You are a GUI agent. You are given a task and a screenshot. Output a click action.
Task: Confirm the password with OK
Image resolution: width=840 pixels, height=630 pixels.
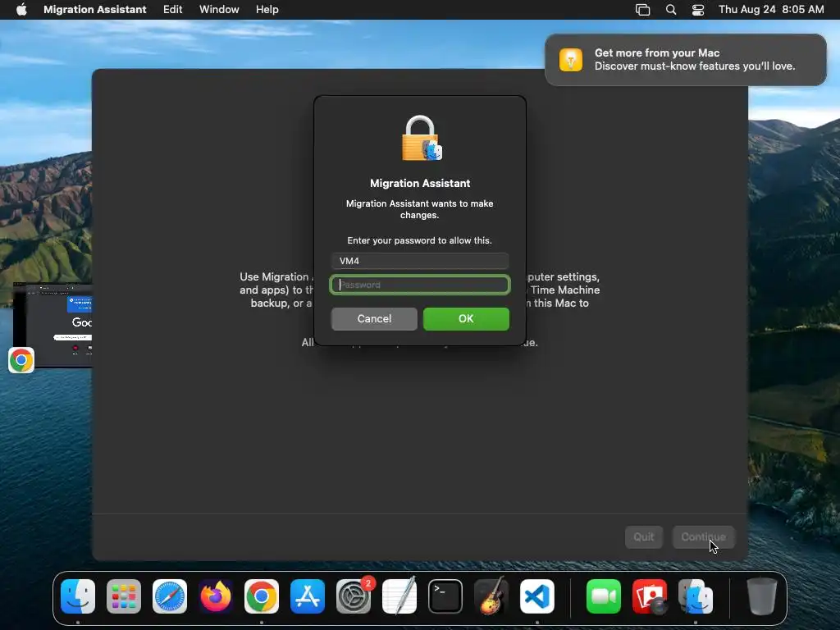(x=466, y=319)
